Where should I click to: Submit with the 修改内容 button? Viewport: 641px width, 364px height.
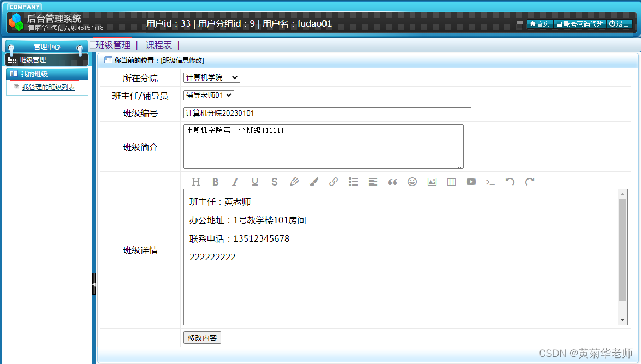coord(202,337)
